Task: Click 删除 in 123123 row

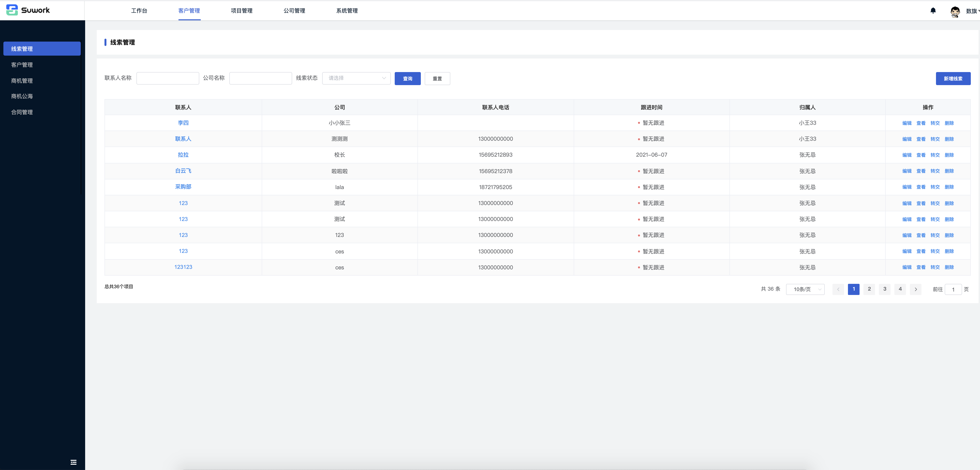Action: [949, 267]
